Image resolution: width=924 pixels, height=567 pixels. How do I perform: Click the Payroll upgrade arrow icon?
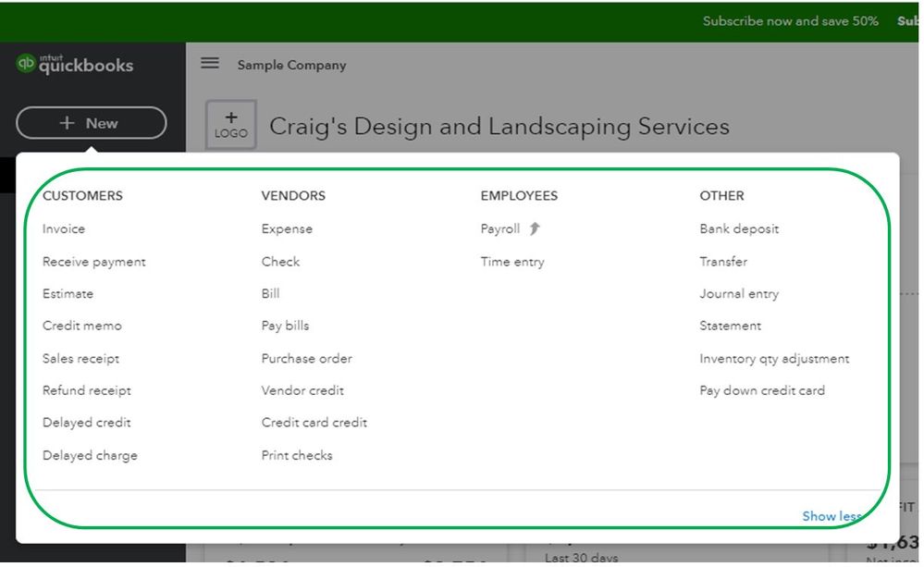[x=535, y=228]
